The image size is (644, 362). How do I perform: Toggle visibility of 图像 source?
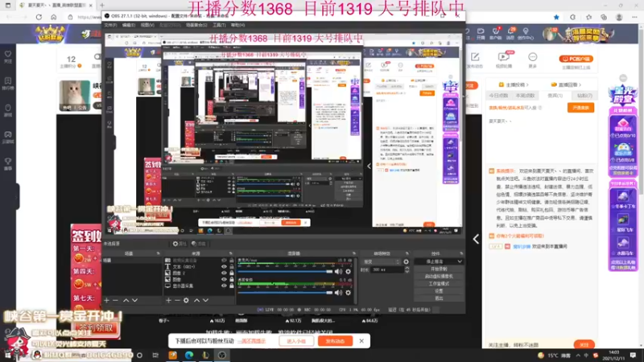[224, 279]
